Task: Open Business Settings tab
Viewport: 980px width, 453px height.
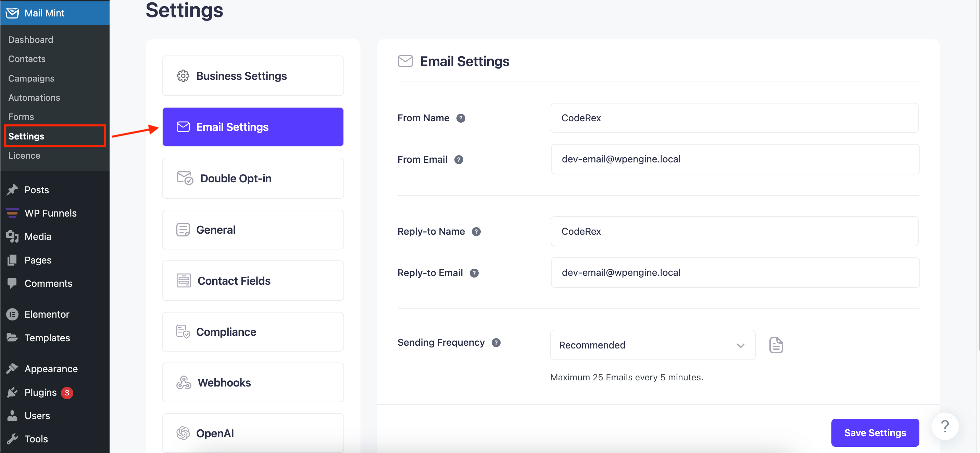Action: click(253, 76)
